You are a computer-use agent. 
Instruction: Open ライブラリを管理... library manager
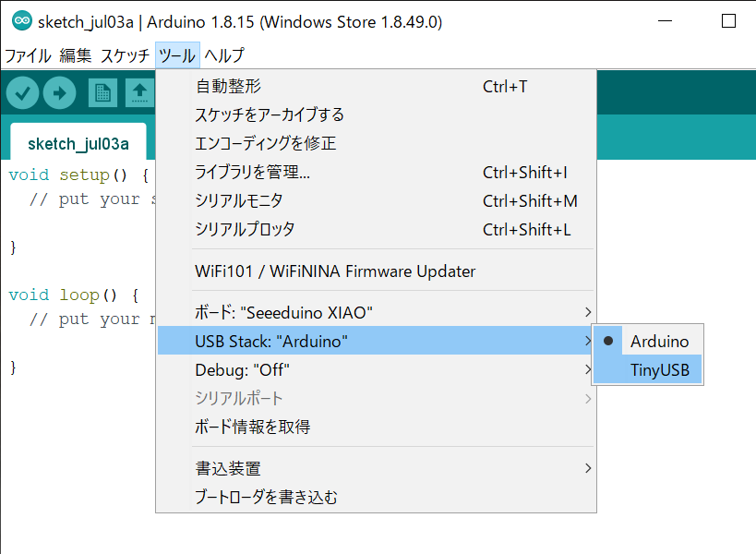pyautogui.click(x=376, y=172)
